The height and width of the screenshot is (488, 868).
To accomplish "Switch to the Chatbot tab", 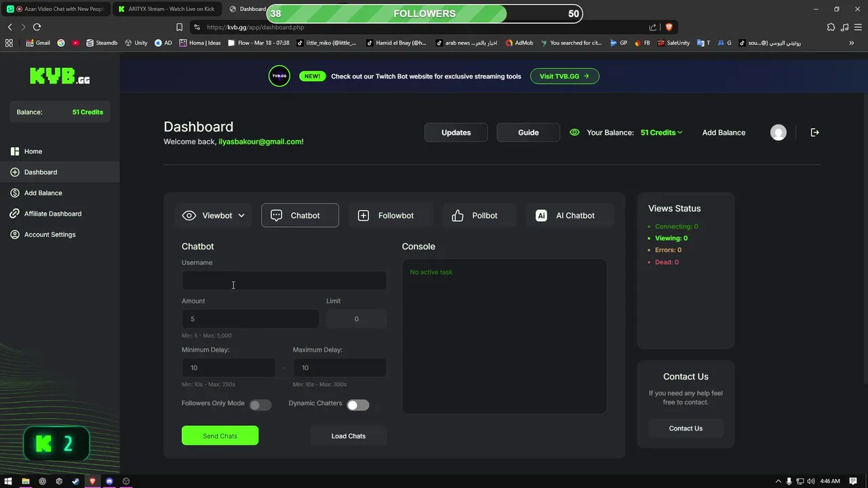I will pos(300,216).
